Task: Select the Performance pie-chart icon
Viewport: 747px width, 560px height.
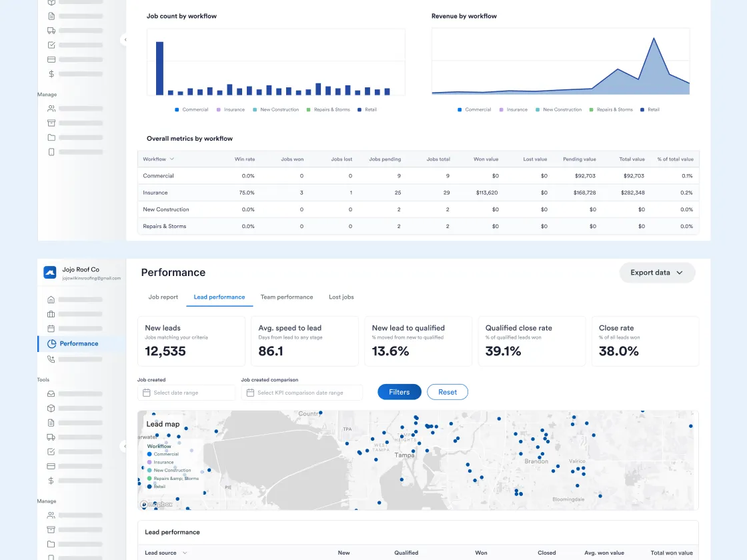Action: [51, 343]
